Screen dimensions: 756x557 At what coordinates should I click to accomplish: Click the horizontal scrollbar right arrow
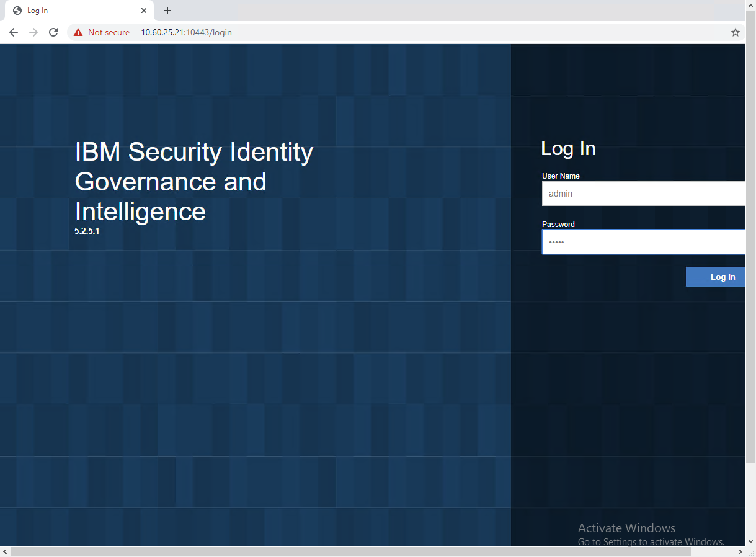click(740, 551)
